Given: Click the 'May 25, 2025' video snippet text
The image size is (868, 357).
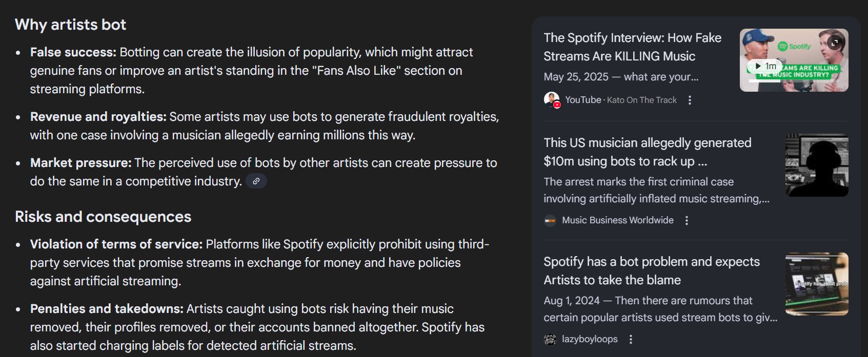Looking at the screenshot, I should click(x=621, y=77).
